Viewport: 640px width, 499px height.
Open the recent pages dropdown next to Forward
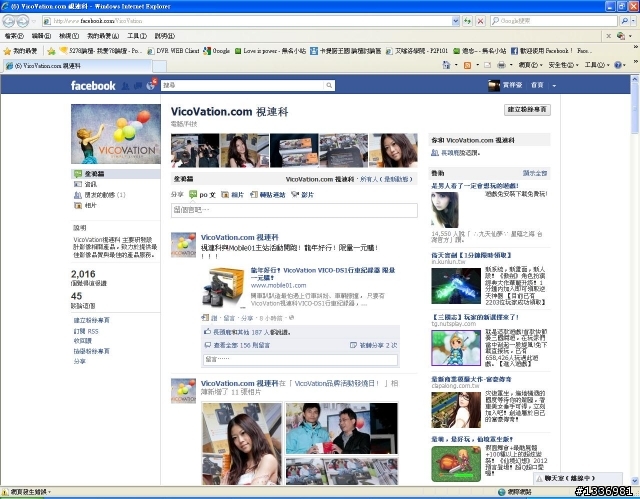click(33, 21)
